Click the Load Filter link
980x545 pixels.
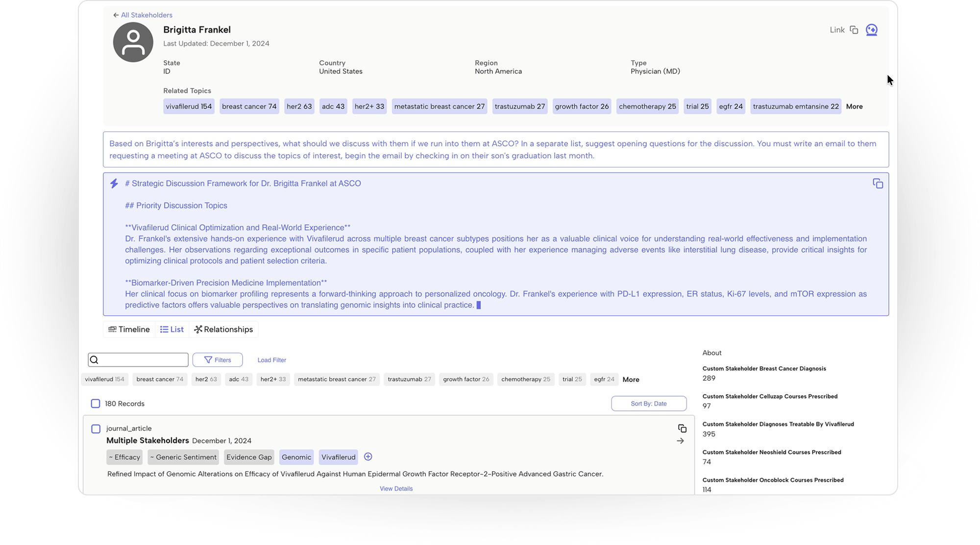(x=271, y=360)
